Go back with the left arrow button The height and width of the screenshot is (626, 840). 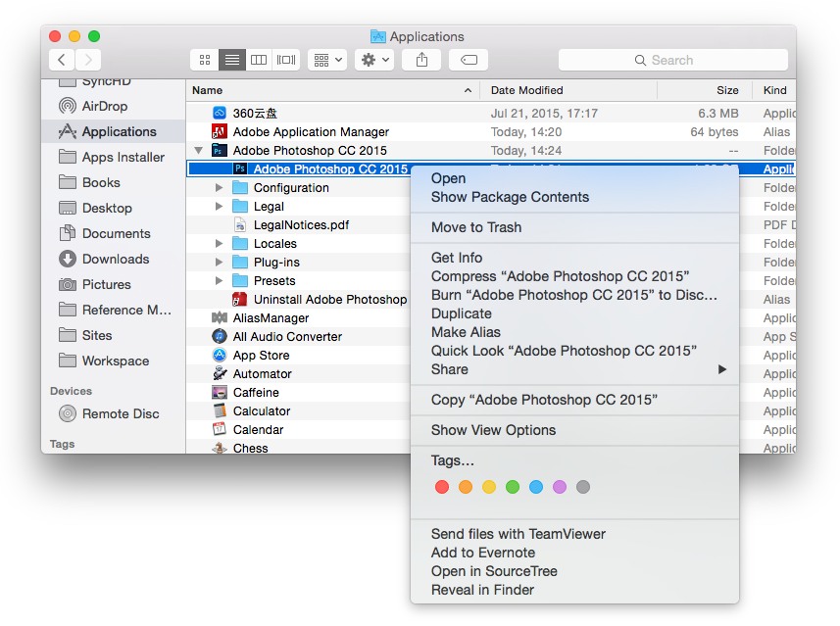(62, 60)
